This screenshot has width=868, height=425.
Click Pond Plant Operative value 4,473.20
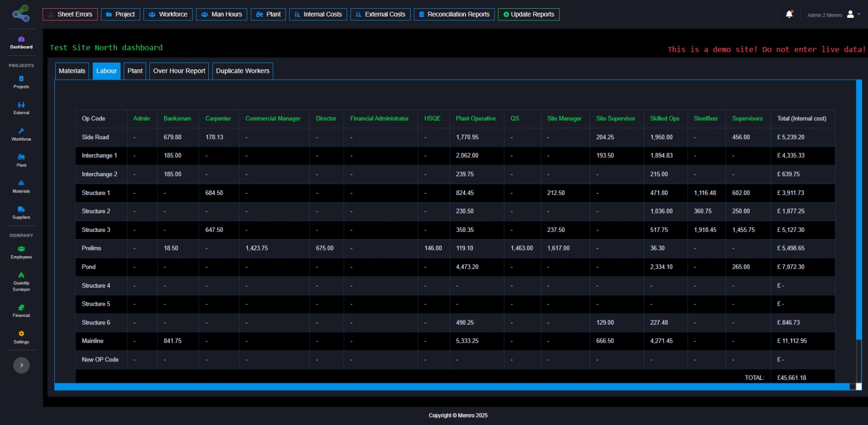pyautogui.click(x=467, y=267)
